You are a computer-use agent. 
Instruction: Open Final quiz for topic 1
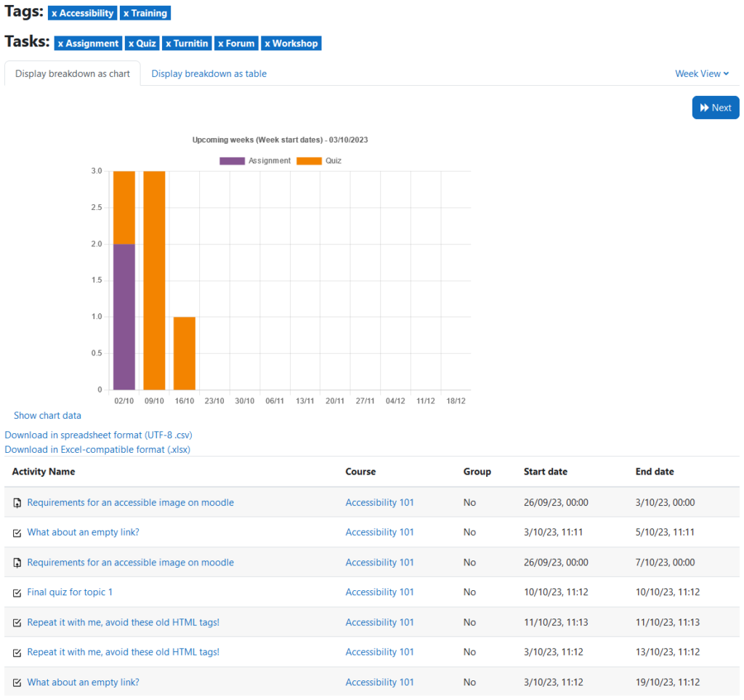tap(70, 592)
